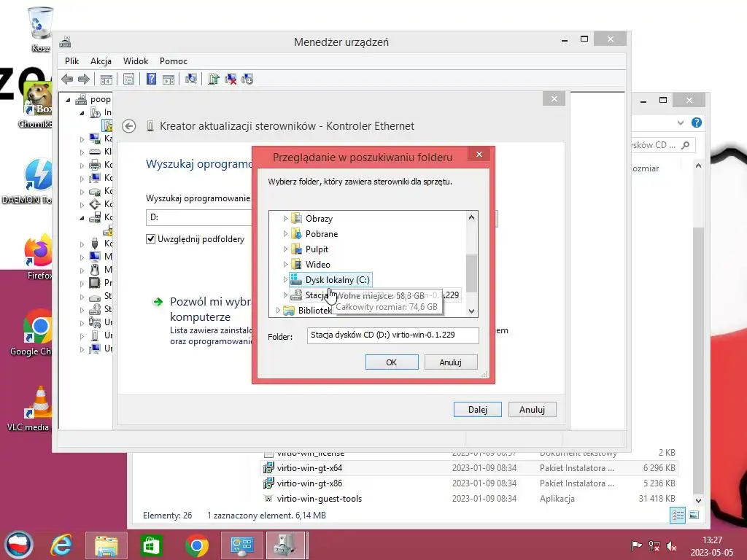This screenshot has height=560, width=747.
Task: Close the folder browse dialog with X
Action: [x=479, y=155]
